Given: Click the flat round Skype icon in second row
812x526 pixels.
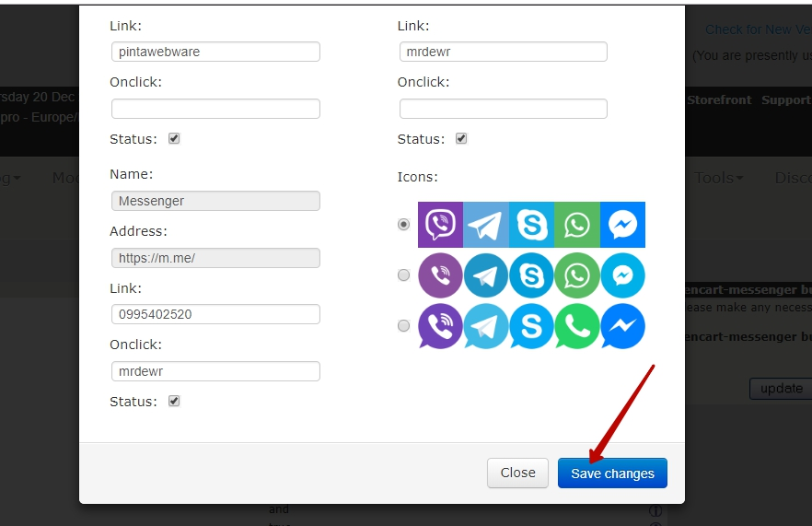Looking at the screenshot, I should 531,275.
